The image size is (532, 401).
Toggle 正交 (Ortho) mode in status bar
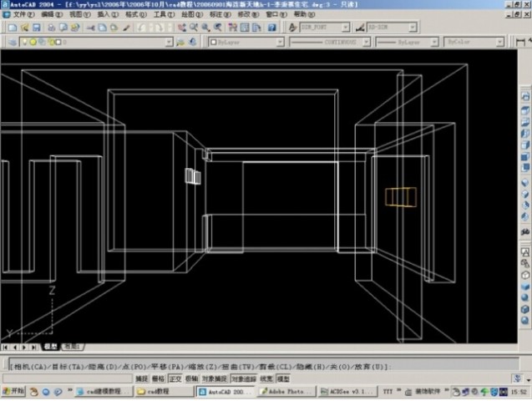(175, 378)
